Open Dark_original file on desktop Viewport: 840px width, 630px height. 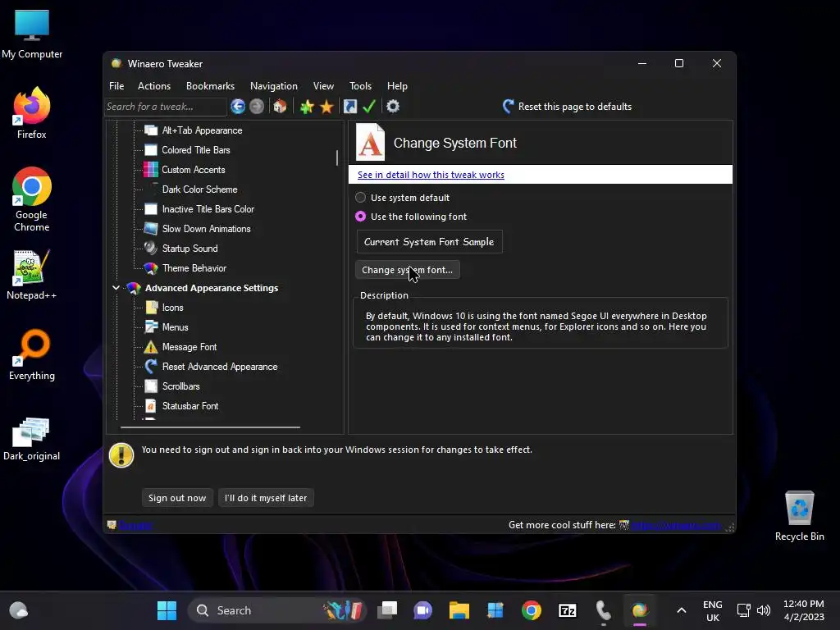(x=32, y=438)
